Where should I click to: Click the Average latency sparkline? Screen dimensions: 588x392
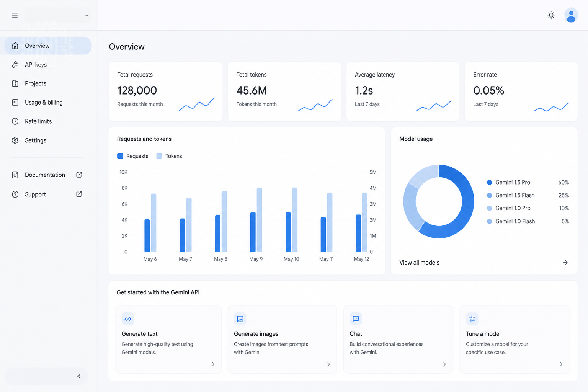pos(433,106)
